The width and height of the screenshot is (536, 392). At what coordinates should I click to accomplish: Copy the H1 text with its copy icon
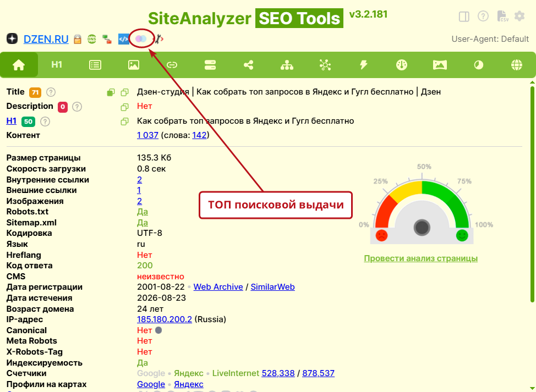pyautogui.click(x=125, y=122)
